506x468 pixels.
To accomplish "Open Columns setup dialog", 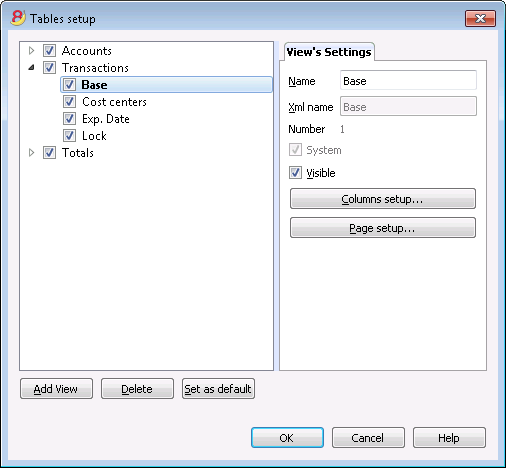I will (x=383, y=199).
